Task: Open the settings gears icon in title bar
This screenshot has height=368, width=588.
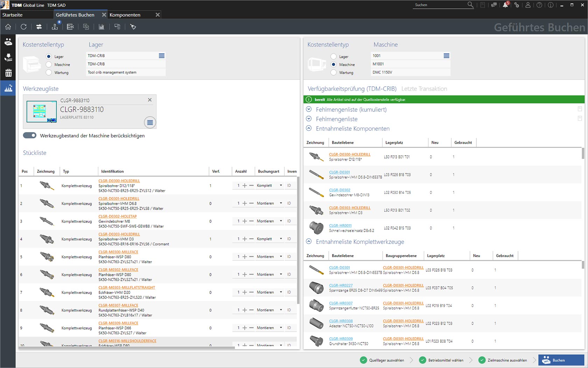Action: (517, 5)
